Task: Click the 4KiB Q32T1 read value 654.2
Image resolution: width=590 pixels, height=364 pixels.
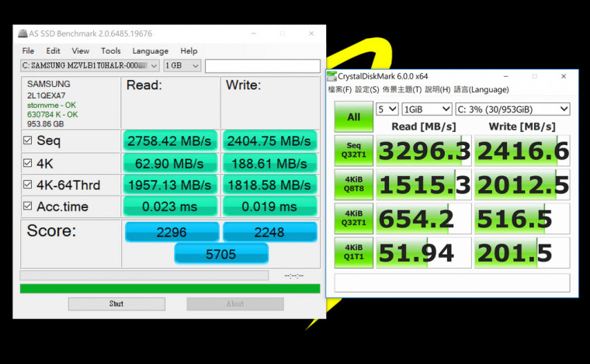Action: (424, 218)
